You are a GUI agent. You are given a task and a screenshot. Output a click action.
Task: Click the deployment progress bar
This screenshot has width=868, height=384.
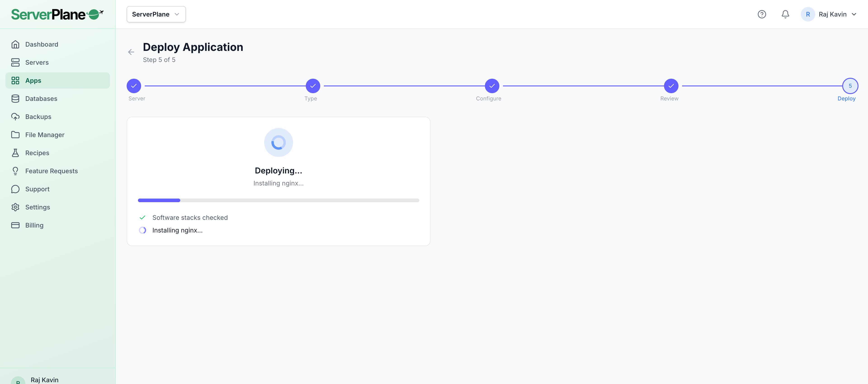point(278,200)
